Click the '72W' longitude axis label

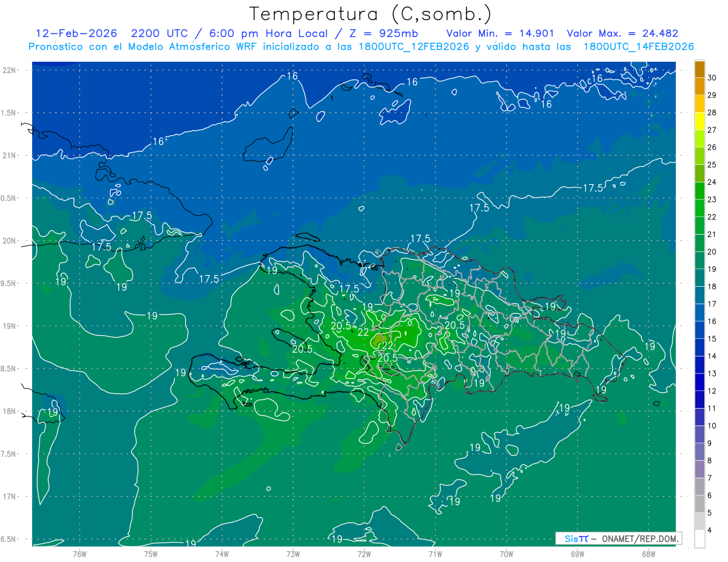point(364,554)
